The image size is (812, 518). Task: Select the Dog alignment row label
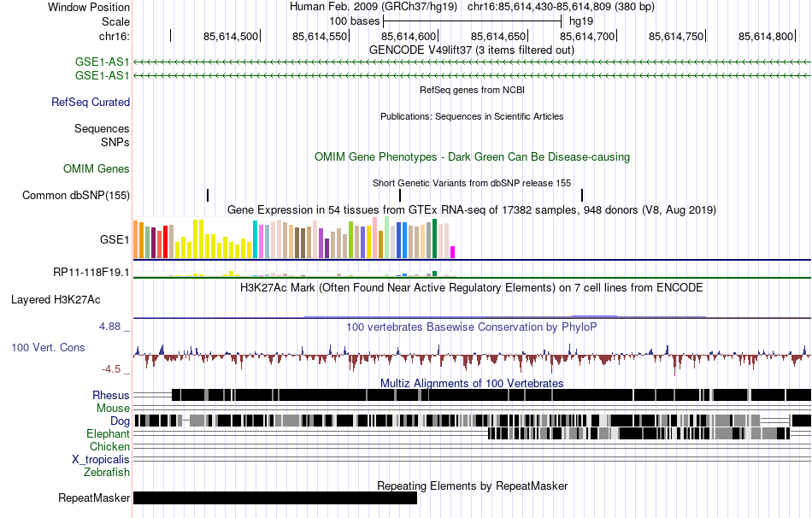(120, 421)
